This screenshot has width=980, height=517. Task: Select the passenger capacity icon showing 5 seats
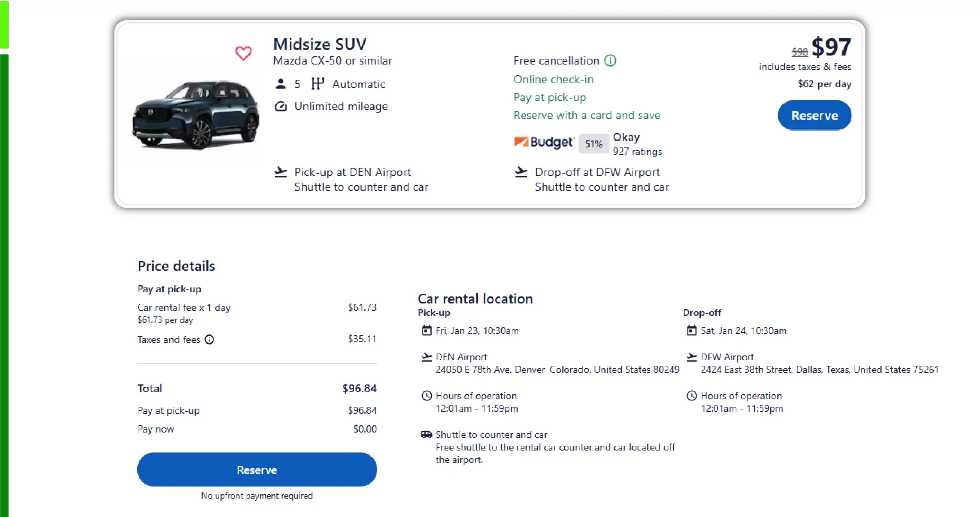point(280,83)
